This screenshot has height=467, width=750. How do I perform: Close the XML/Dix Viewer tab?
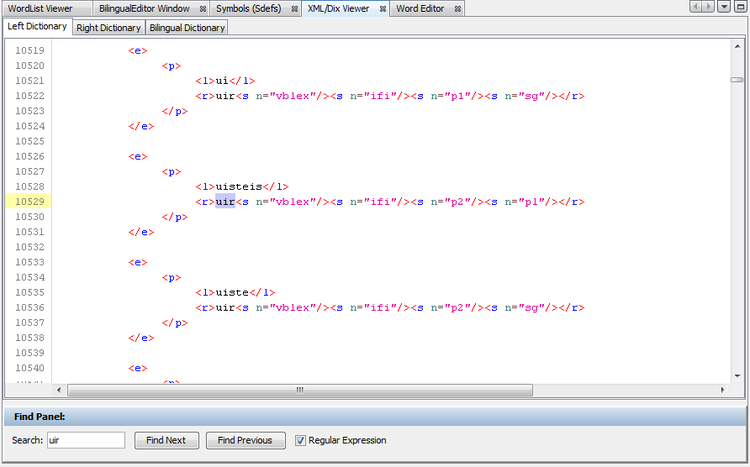(383, 8)
